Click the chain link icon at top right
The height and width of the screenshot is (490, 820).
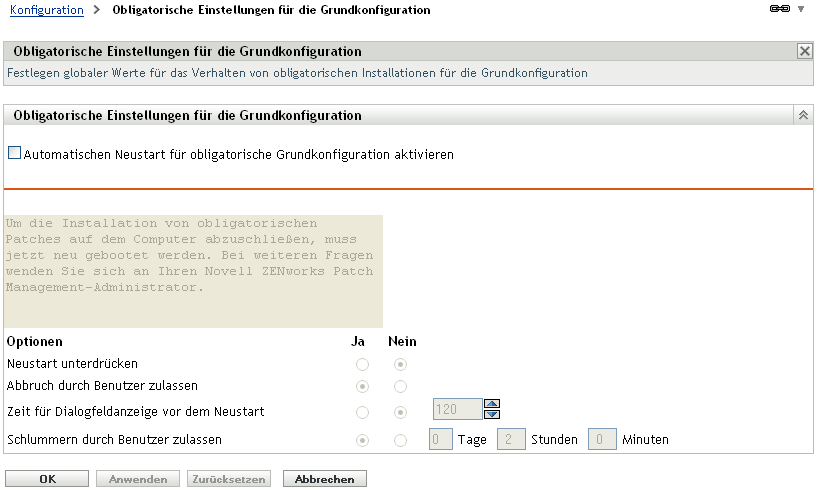(x=779, y=8)
